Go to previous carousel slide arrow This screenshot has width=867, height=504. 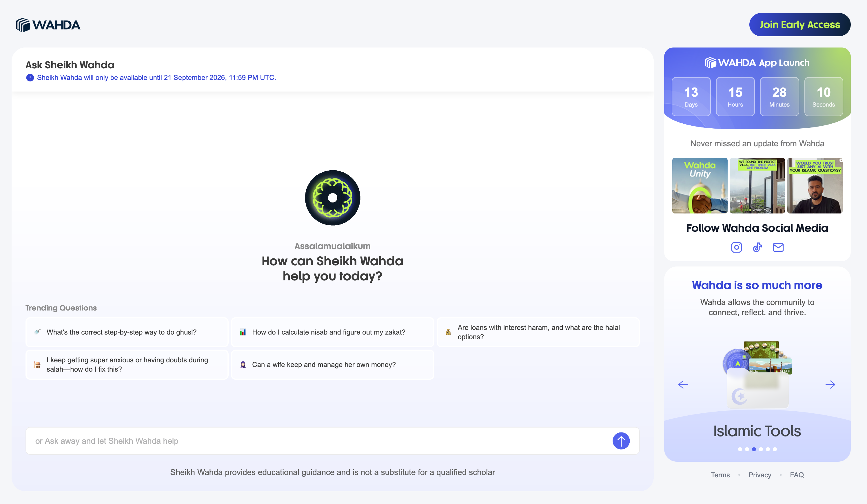(x=683, y=384)
